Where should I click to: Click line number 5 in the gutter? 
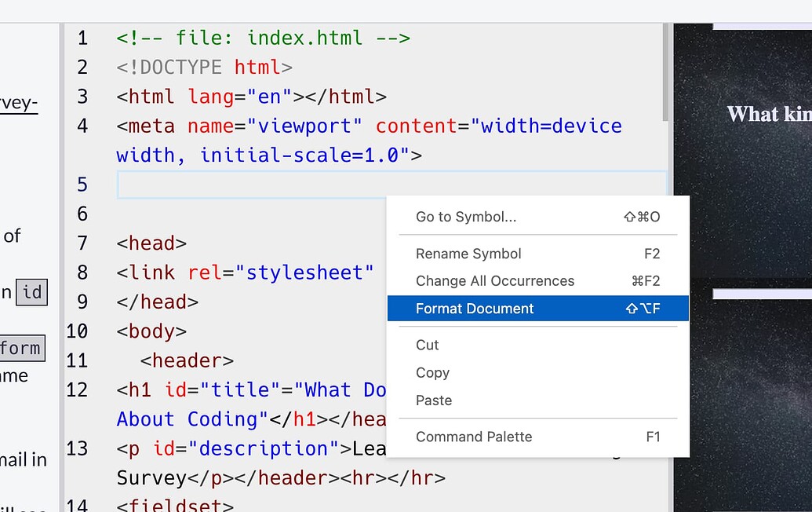82,185
